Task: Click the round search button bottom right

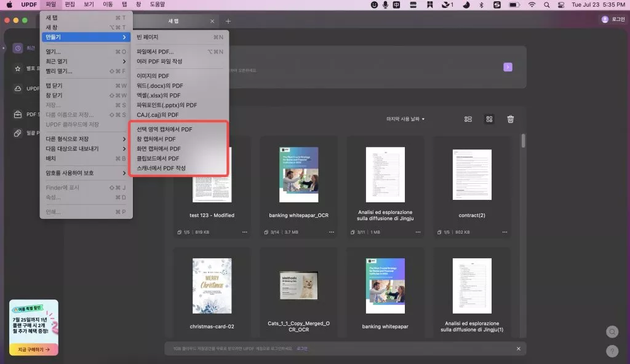Action: [612, 331]
